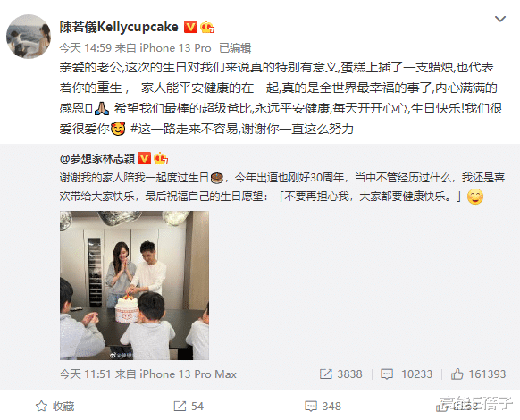Toggle 收藏 favorite star button
Viewport: 520px width, 420px height.
pyautogui.click(x=55, y=406)
